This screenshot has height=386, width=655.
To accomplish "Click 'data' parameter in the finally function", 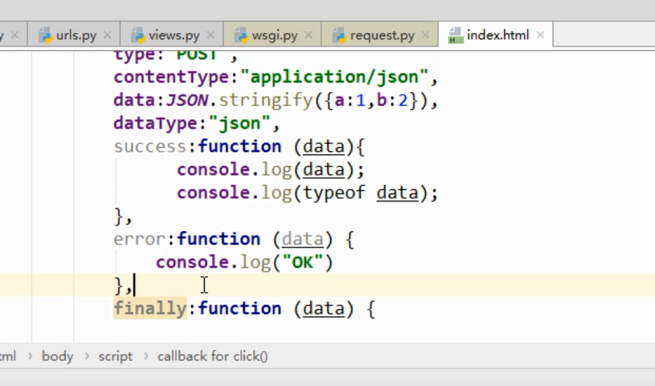I will click(x=323, y=309).
